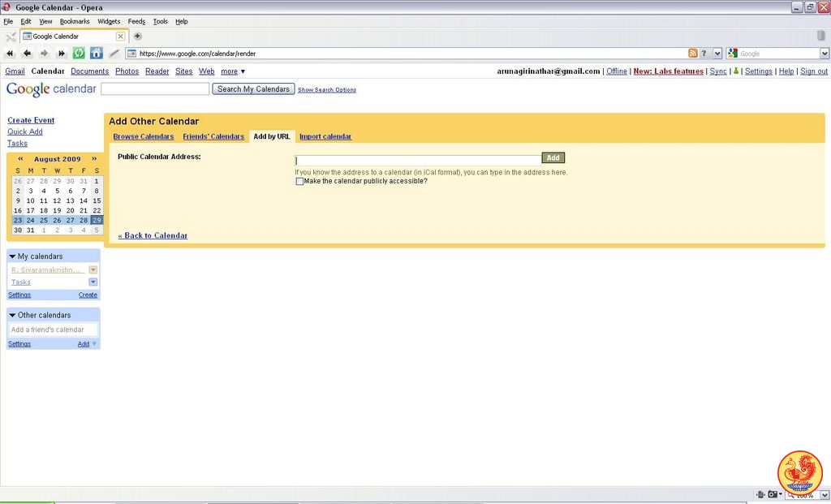Click the Public Calendar Address input field

[x=418, y=160]
